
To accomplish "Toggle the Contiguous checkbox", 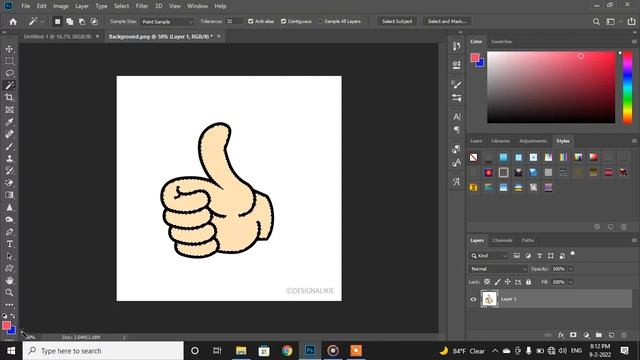I will [283, 21].
